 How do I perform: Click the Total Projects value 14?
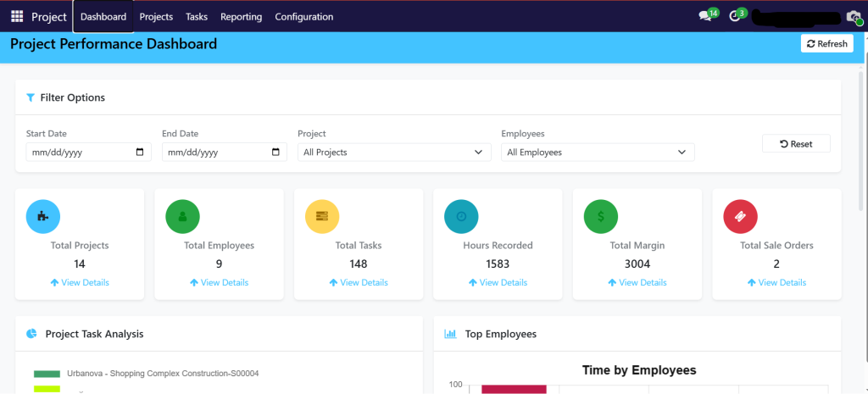click(x=79, y=264)
